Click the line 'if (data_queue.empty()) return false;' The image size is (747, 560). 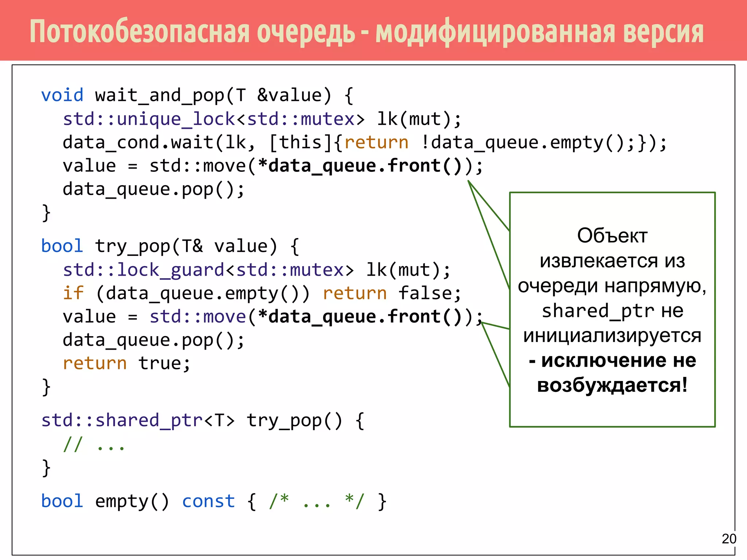(262, 293)
